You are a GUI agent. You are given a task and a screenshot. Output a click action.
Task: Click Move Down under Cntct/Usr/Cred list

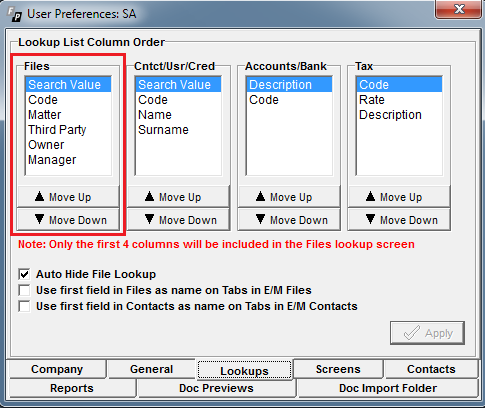178,220
